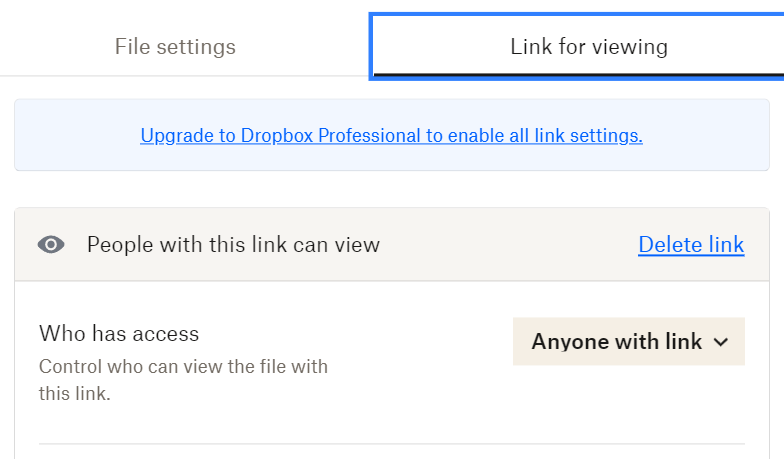Open the Anyone with link dropdown
The height and width of the screenshot is (459, 784).
[628, 342]
